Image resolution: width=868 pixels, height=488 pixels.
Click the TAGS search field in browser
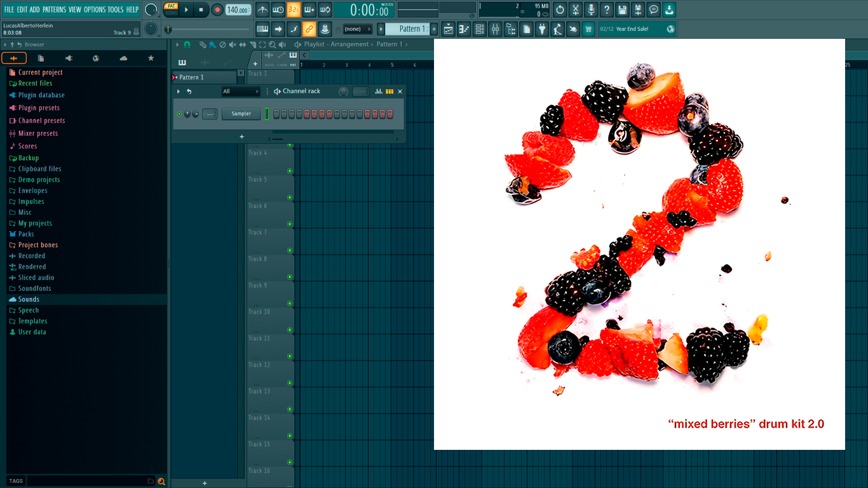point(91,481)
